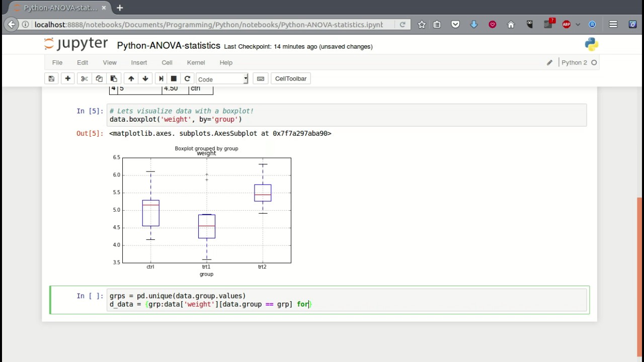Image resolution: width=644 pixels, height=362 pixels.
Task: Paste cell with the clipboard icon
Action: tap(114, 78)
